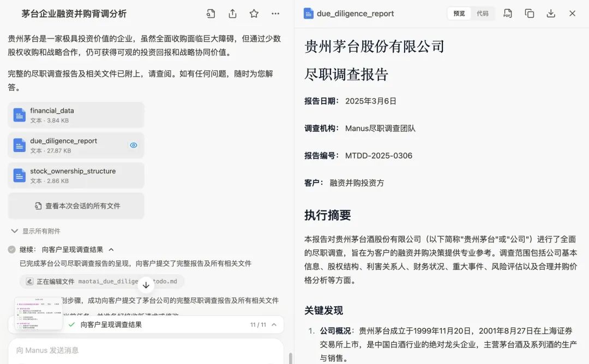Viewport: 589px width, 364px height.
Task: Download the due_diligence_report file
Action: 551,13
